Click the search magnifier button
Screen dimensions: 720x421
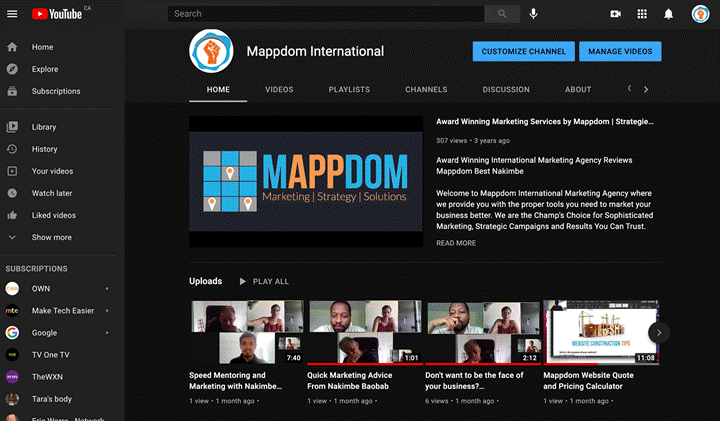coord(502,14)
